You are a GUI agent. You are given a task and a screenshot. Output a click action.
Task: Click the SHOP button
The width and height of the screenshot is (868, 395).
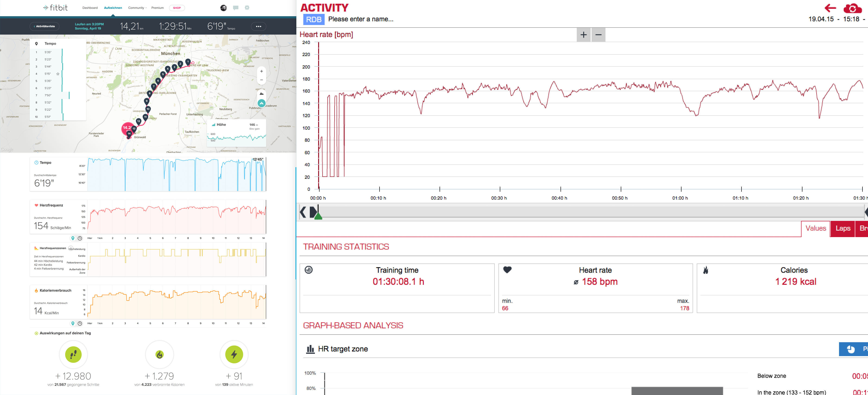(x=177, y=8)
